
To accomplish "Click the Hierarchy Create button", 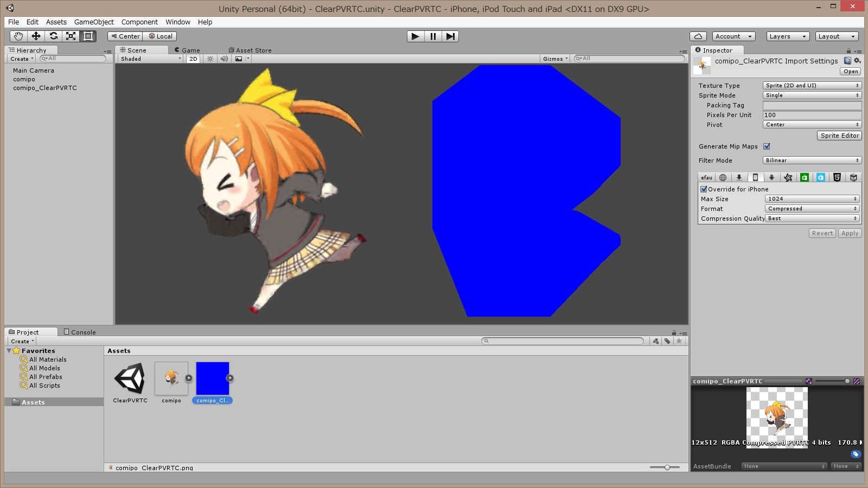I will (22, 59).
